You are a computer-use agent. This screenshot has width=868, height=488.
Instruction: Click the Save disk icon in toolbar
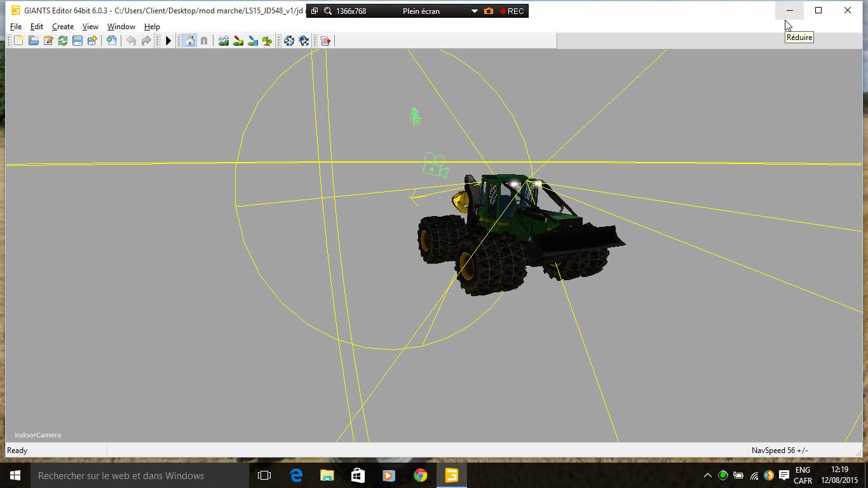[78, 41]
